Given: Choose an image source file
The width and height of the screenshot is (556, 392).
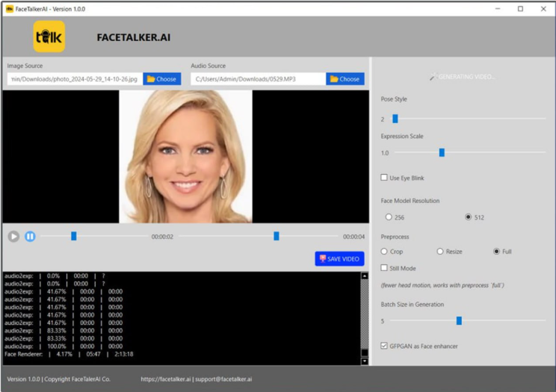Looking at the screenshot, I should (162, 79).
